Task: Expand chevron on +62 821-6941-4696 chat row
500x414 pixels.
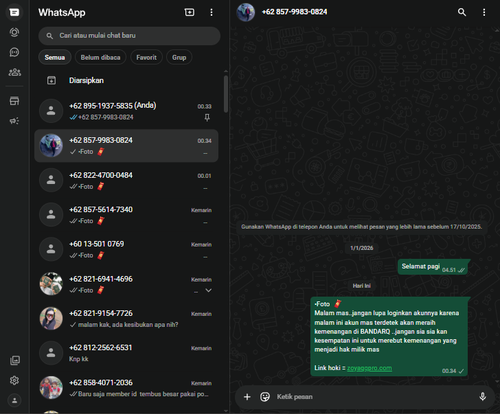Action: tap(208, 290)
